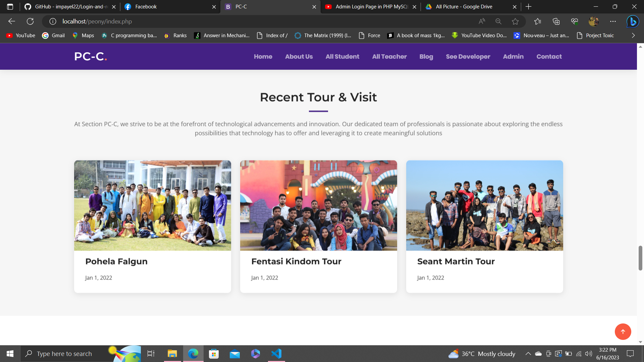Open the All Student nav link

(x=342, y=57)
